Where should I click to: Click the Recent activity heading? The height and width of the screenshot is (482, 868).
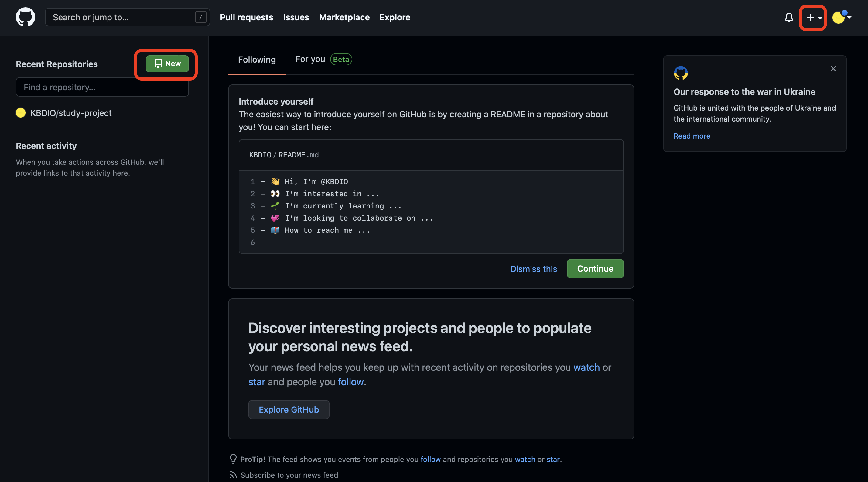(x=46, y=146)
